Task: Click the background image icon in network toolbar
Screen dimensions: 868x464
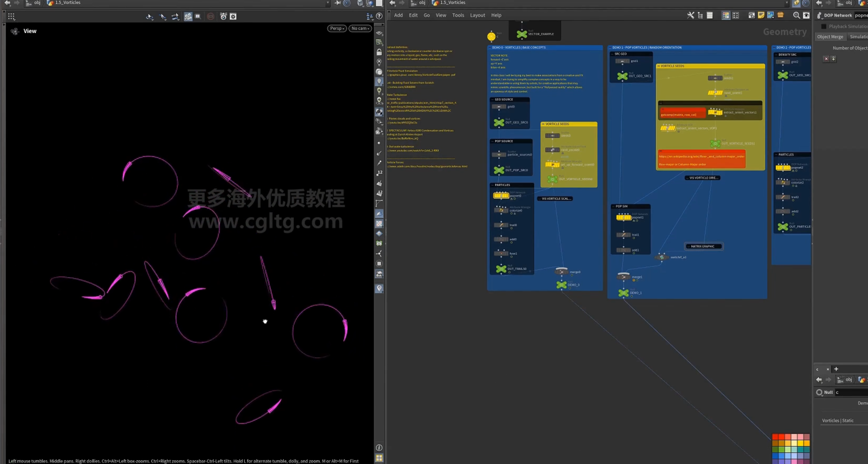Action: (x=771, y=15)
